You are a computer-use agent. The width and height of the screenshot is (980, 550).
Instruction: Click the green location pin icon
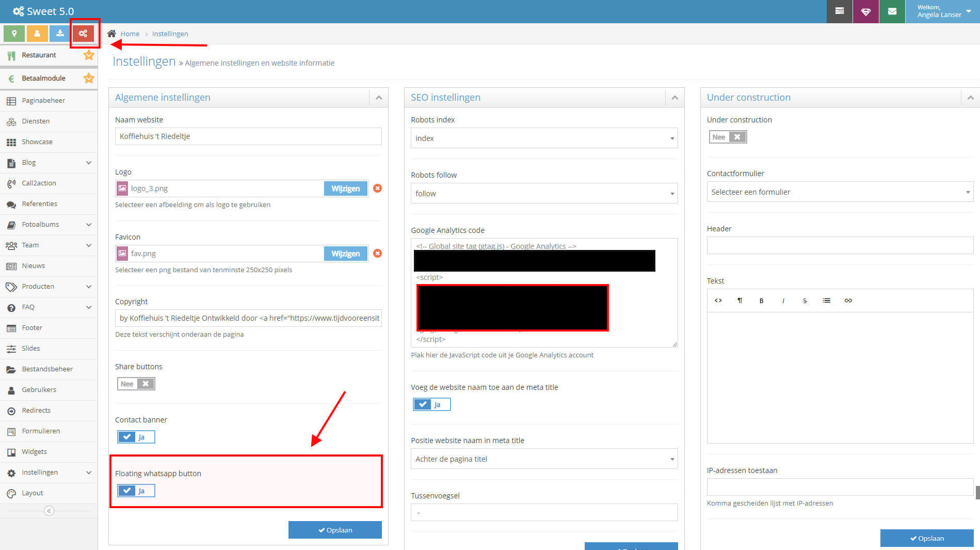(x=14, y=34)
